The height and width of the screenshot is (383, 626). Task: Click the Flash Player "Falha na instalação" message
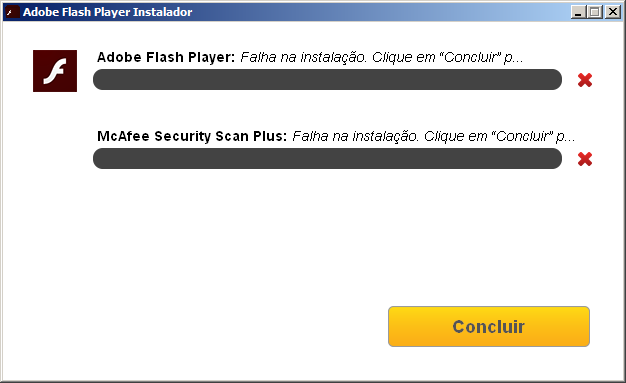tap(382, 58)
